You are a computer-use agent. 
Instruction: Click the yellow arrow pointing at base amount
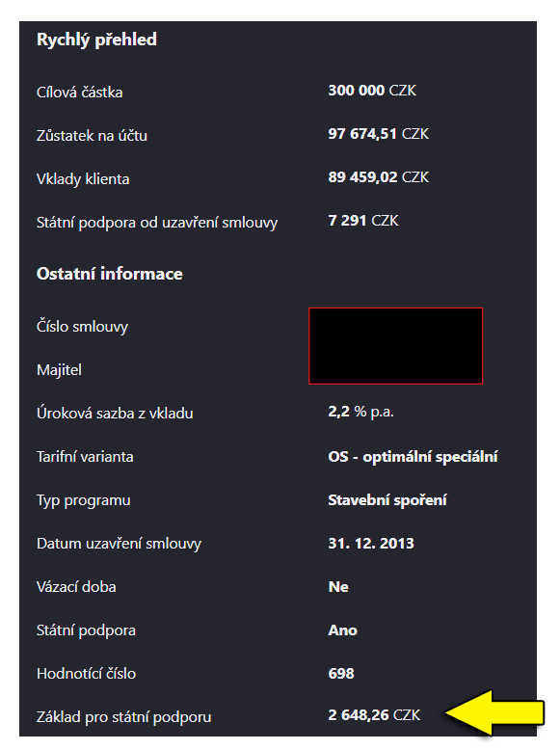(x=494, y=712)
